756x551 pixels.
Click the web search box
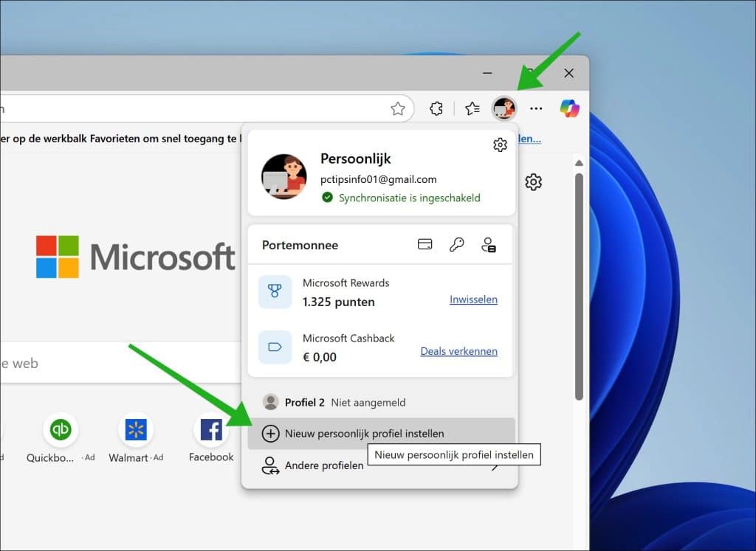click(x=120, y=363)
